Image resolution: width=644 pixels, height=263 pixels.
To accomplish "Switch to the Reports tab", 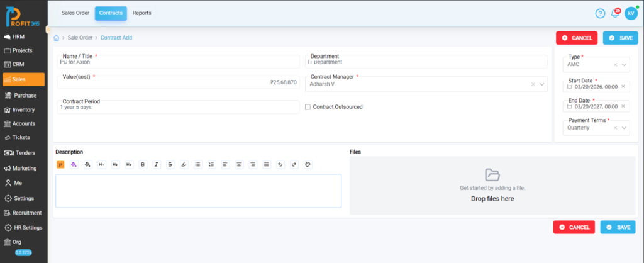I will pyautogui.click(x=142, y=13).
